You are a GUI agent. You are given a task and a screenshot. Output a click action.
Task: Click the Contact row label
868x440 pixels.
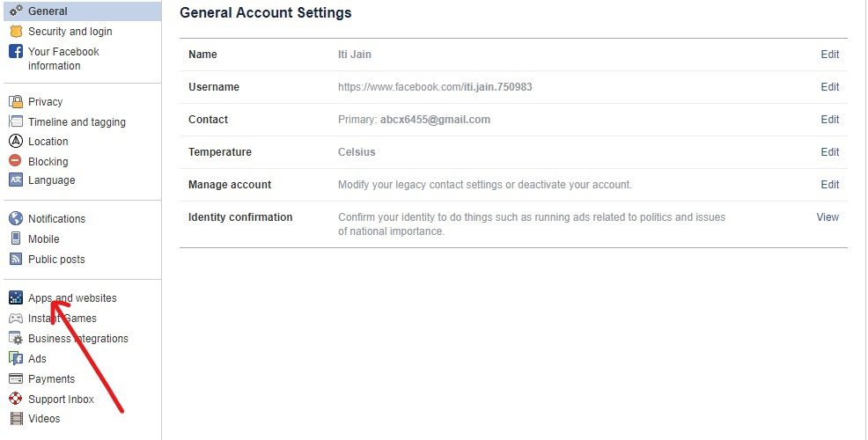point(208,120)
